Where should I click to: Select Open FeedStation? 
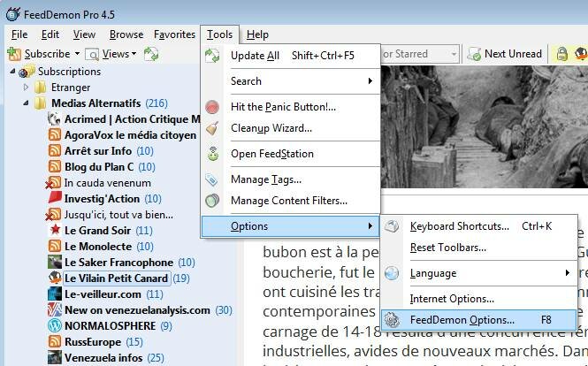pos(291,154)
